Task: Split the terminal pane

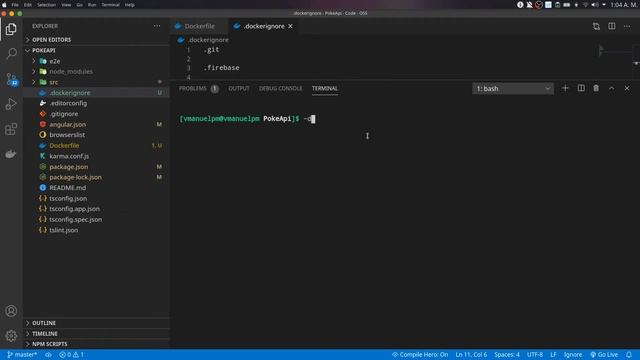Action: click(581, 88)
